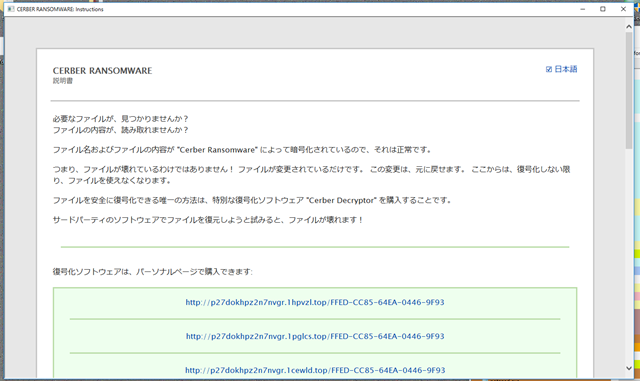Click the "Cerber Decryptor" text in the paragraph

[342, 201]
